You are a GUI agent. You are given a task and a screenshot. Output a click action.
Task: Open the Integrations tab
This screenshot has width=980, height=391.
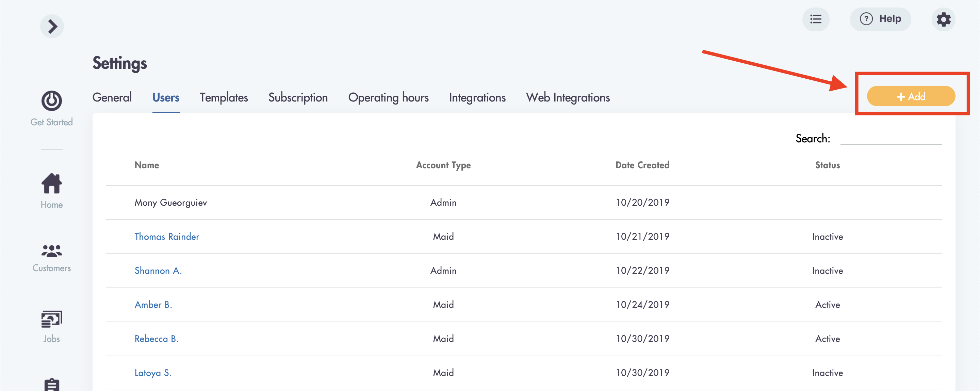tap(477, 97)
